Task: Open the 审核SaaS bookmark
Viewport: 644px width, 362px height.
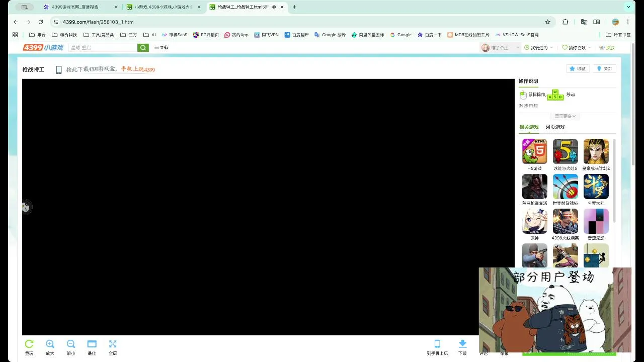Action: click(x=174, y=35)
